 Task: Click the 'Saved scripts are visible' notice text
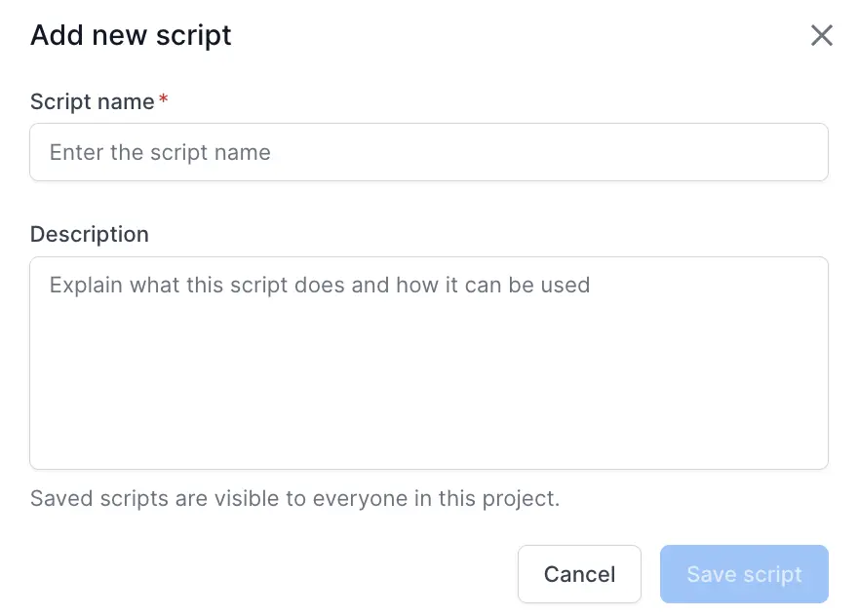[294, 499]
